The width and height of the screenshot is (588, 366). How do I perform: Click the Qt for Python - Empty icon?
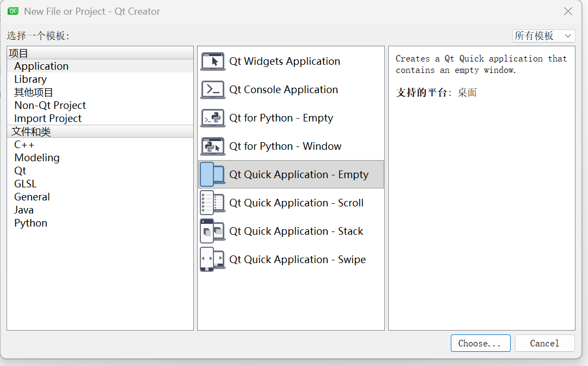click(x=213, y=118)
